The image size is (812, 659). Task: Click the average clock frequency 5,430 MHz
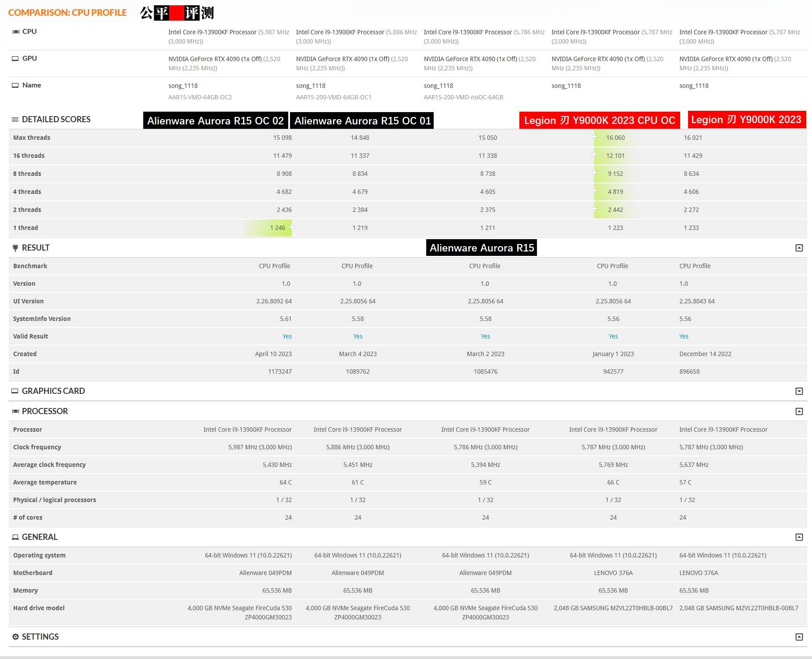tap(277, 465)
